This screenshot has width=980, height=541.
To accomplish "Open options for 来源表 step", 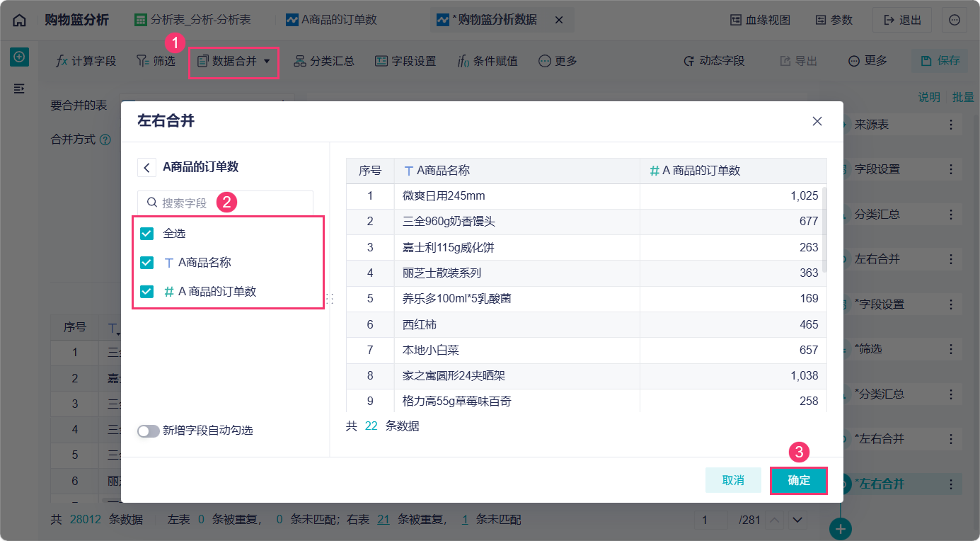I will click(x=951, y=125).
